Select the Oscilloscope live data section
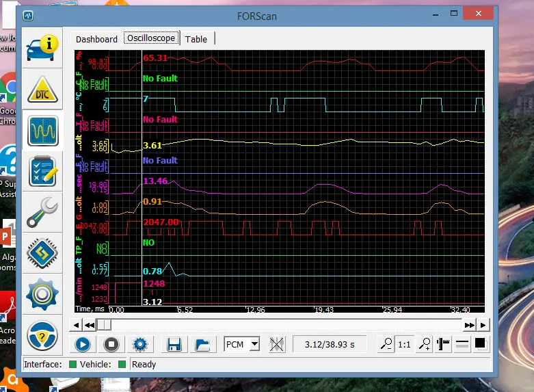Screen dimensions: 534x392 42,131
